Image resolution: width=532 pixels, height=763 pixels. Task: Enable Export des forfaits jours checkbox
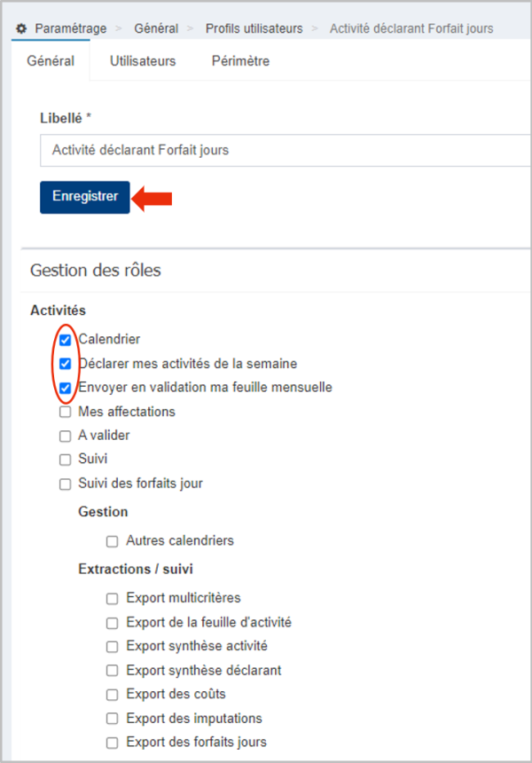click(x=113, y=743)
